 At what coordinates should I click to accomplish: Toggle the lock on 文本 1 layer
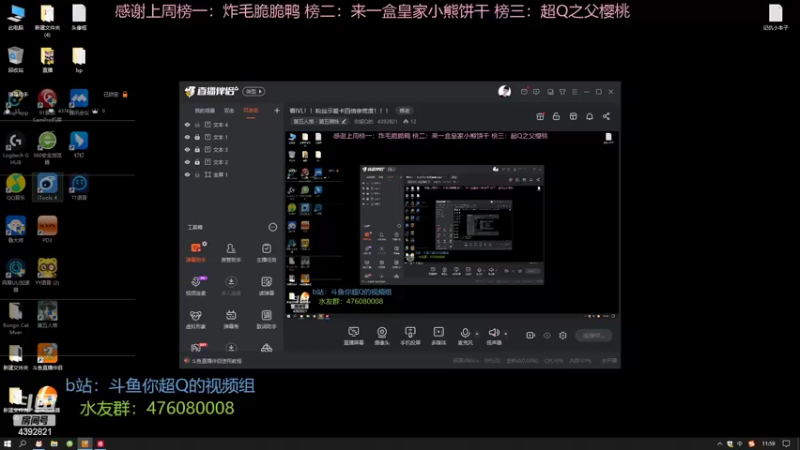tap(197, 137)
